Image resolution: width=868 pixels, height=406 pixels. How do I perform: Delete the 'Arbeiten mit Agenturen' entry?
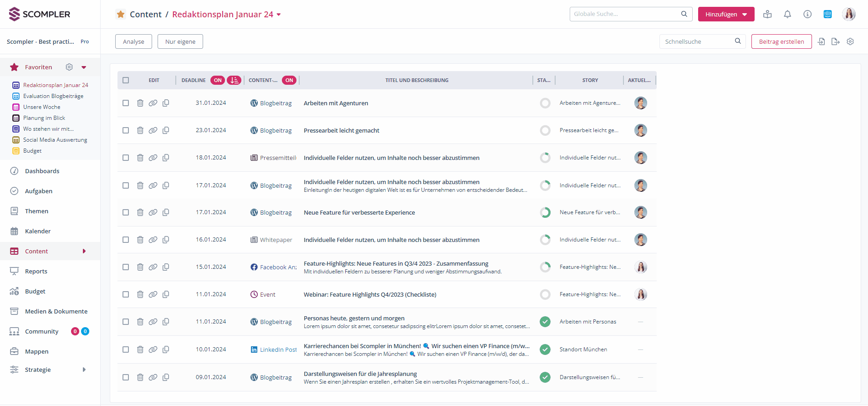pyautogui.click(x=140, y=103)
